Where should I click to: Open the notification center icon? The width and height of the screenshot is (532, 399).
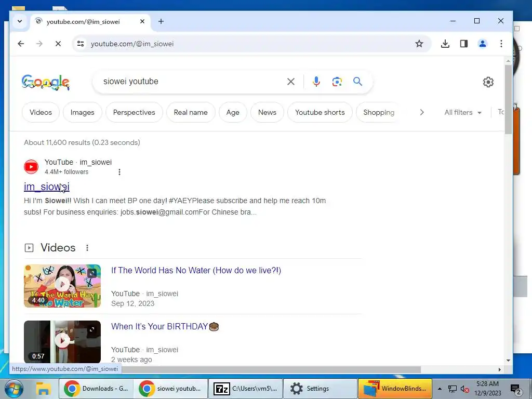coord(516,390)
